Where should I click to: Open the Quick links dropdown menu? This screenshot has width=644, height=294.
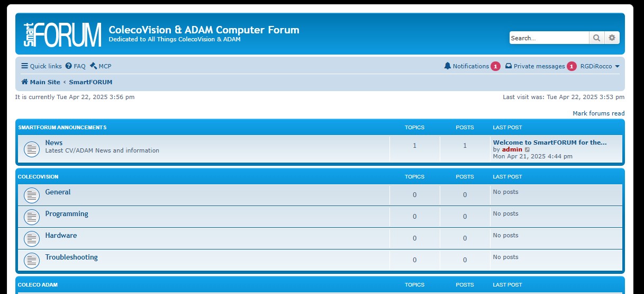click(x=41, y=66)
